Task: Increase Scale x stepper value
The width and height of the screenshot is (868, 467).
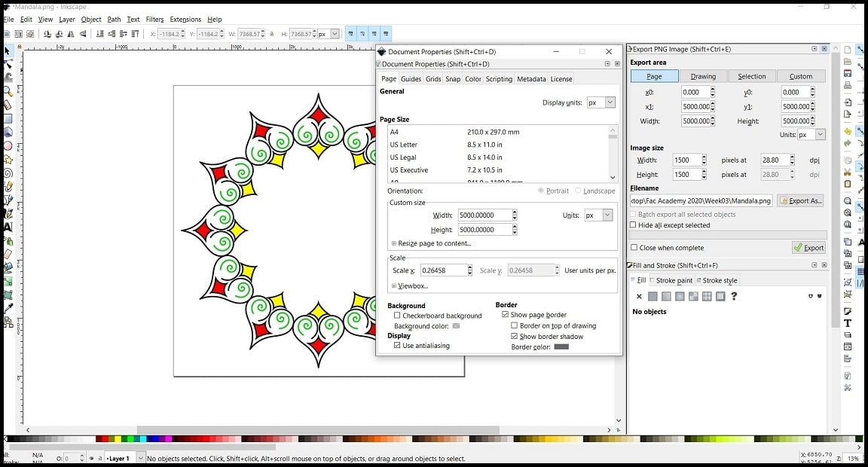Action: pyautogui.click(x=470, y=267)
